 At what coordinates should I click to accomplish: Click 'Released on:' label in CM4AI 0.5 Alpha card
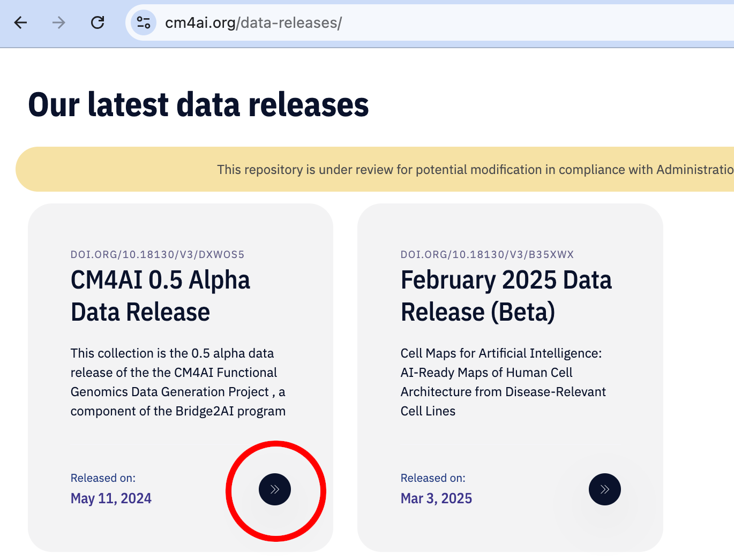pyautogui.click(x=103, y=478)
